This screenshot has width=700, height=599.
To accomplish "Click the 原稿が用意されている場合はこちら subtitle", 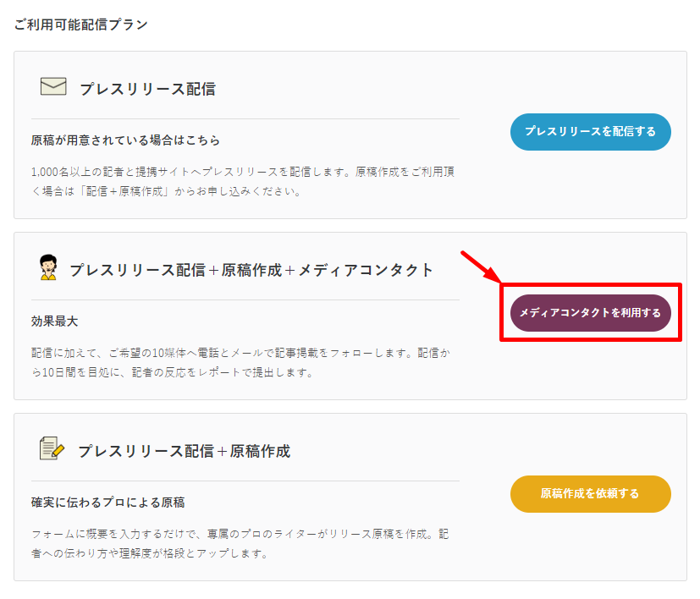I will [125, 140].
